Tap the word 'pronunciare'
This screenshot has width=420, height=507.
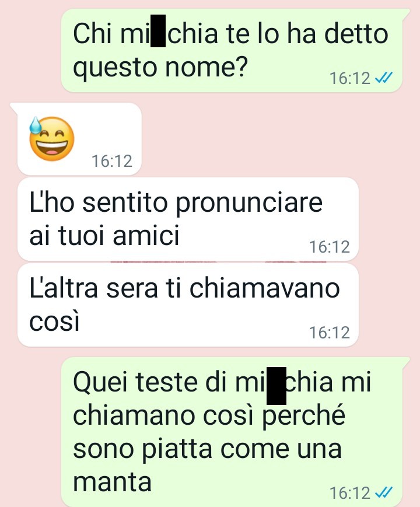pos(249,204)
